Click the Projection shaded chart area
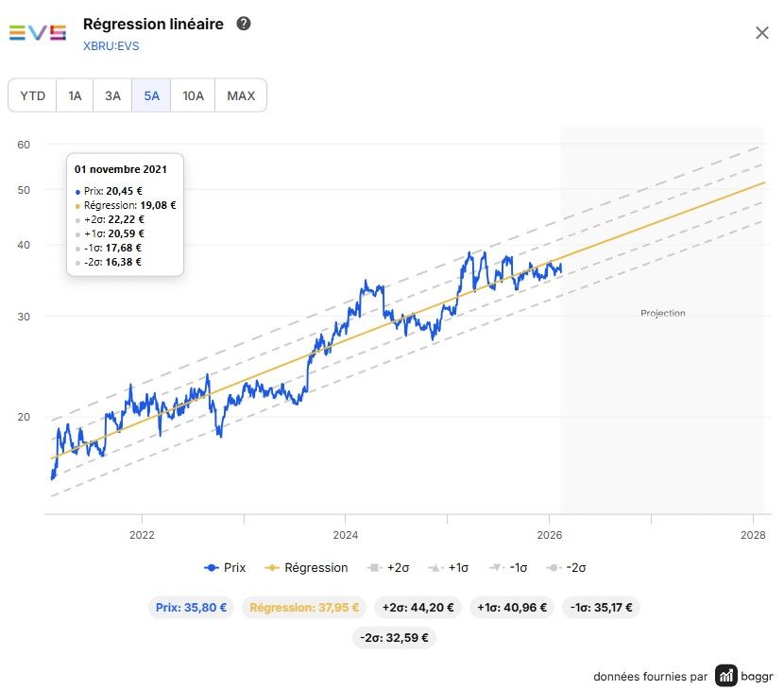The image size is (784, 690). tap(662, 320)
